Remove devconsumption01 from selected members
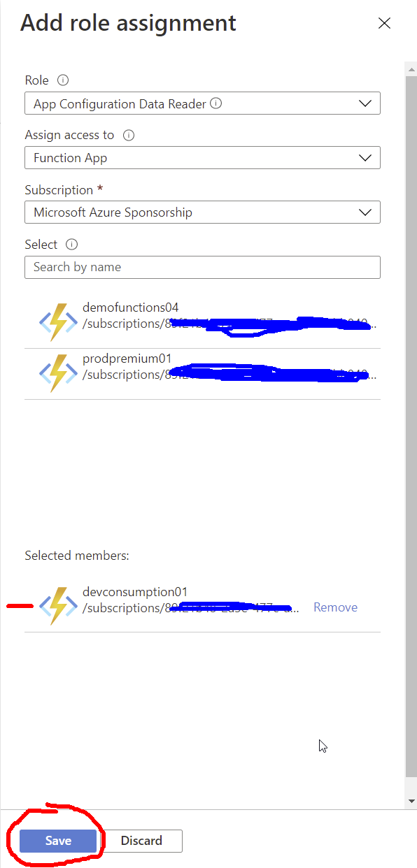 point(335,607)
